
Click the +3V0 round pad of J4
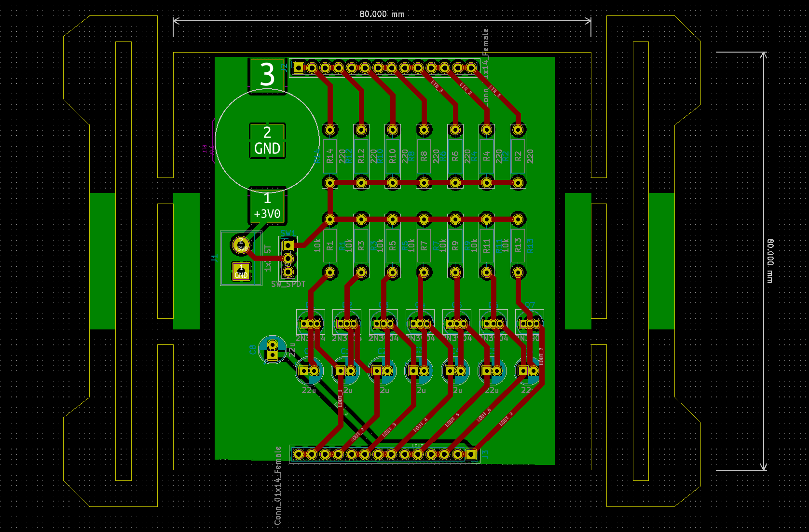[x=240, y=245]
